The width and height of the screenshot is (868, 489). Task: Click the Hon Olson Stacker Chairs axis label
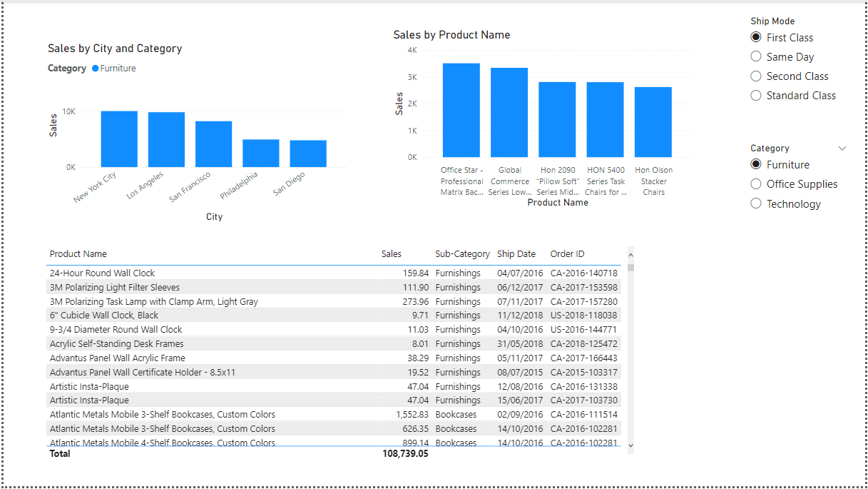point(654,181)
